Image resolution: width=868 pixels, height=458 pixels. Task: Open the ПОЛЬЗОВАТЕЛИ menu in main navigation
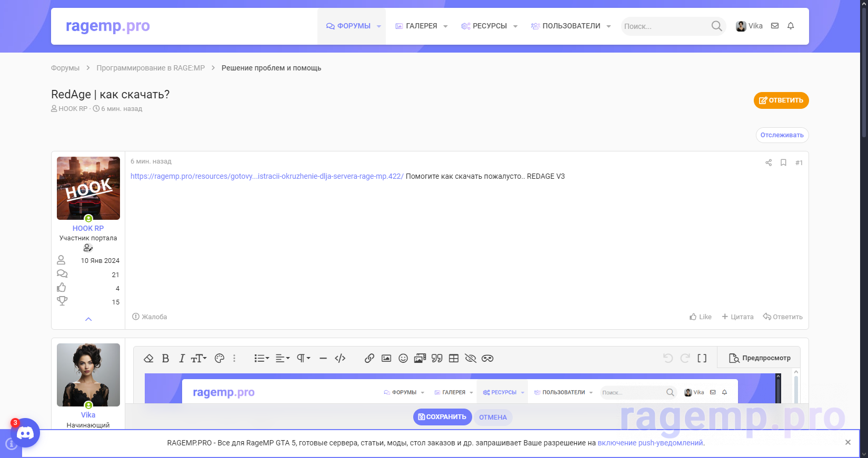(x=565, y=26)
